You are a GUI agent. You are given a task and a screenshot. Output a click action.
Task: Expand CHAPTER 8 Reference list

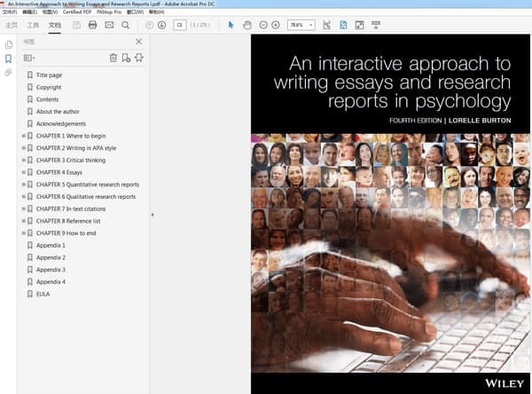[x=23, y=221]
